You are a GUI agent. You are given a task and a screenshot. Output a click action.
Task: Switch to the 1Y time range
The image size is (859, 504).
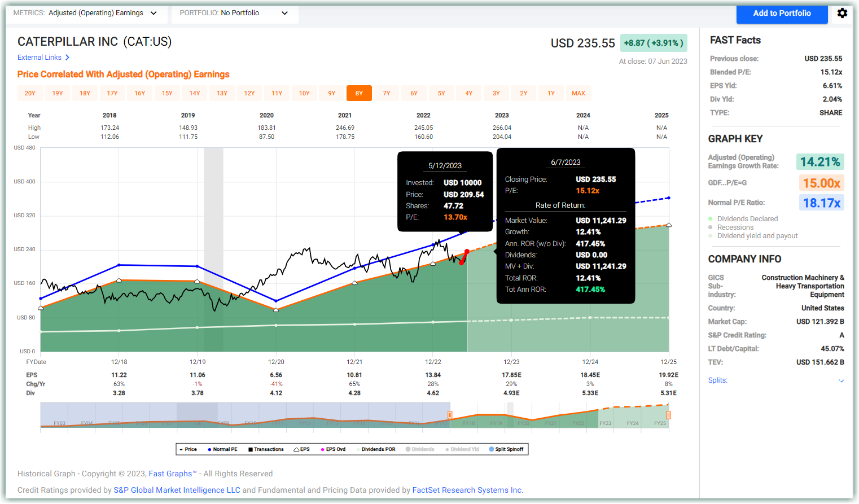click(551, 93)
